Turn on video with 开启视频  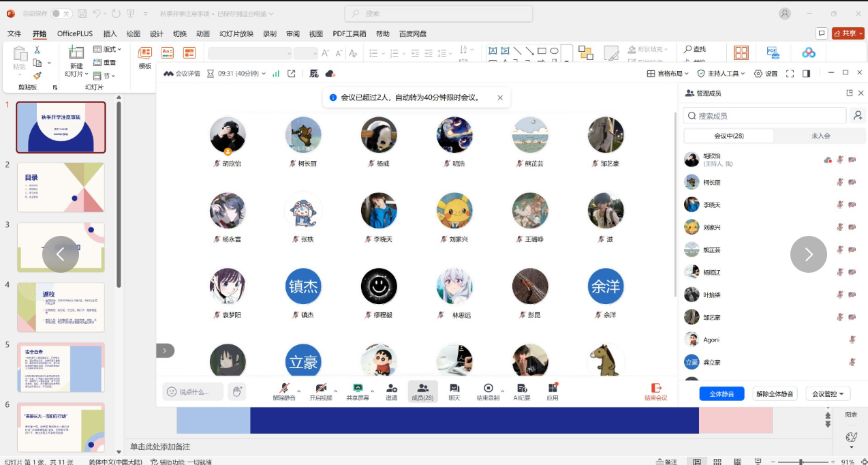point(320,389)
